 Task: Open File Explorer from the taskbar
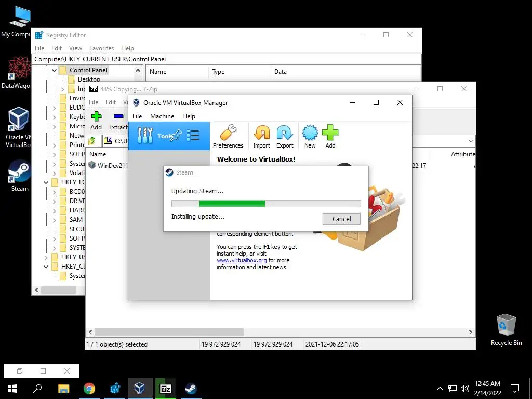63,389
